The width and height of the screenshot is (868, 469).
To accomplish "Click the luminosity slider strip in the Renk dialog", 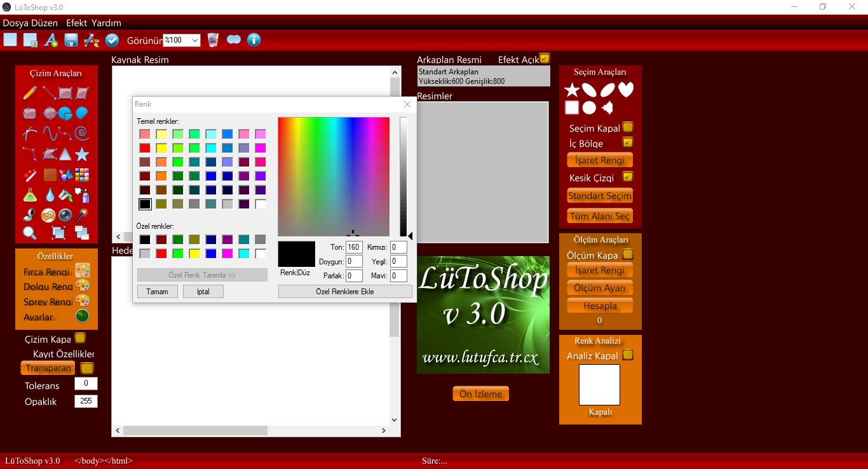I will [x=403, y=177].
